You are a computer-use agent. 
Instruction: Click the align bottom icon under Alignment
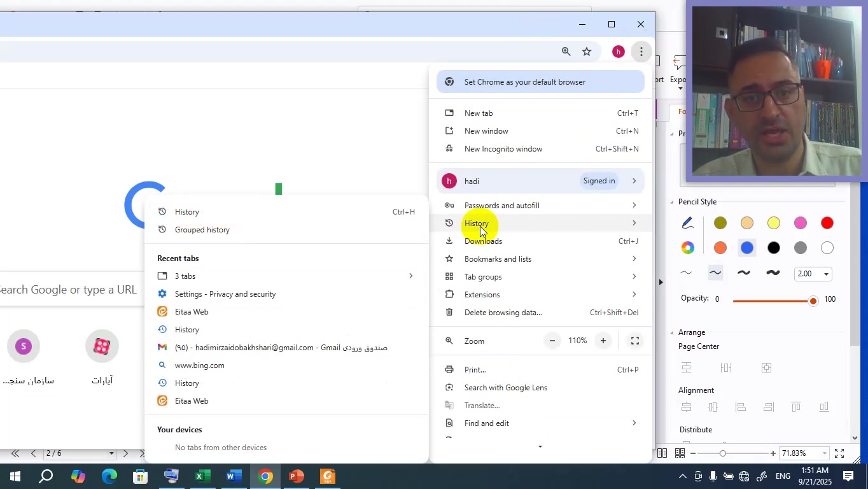click(824, 407)
